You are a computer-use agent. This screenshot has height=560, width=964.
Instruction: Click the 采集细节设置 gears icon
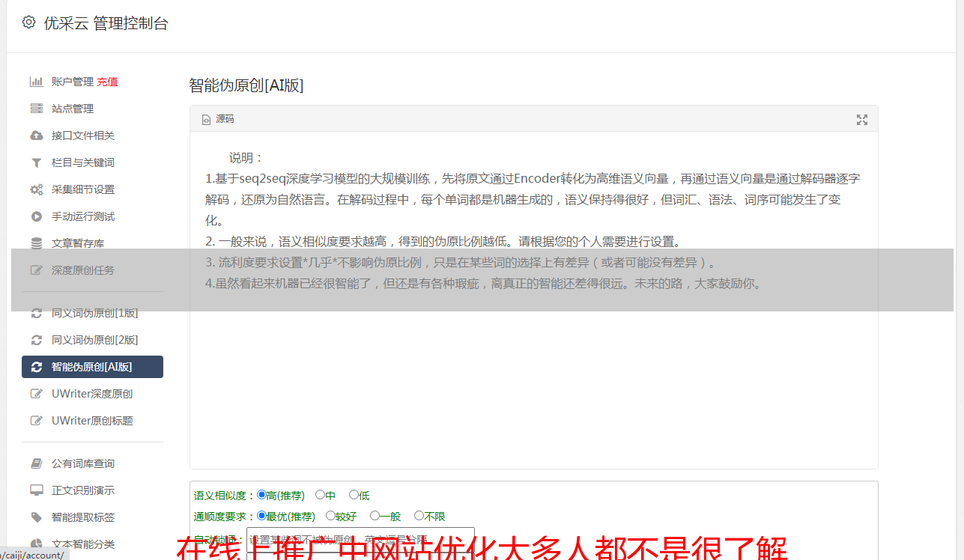click(36, 189)
